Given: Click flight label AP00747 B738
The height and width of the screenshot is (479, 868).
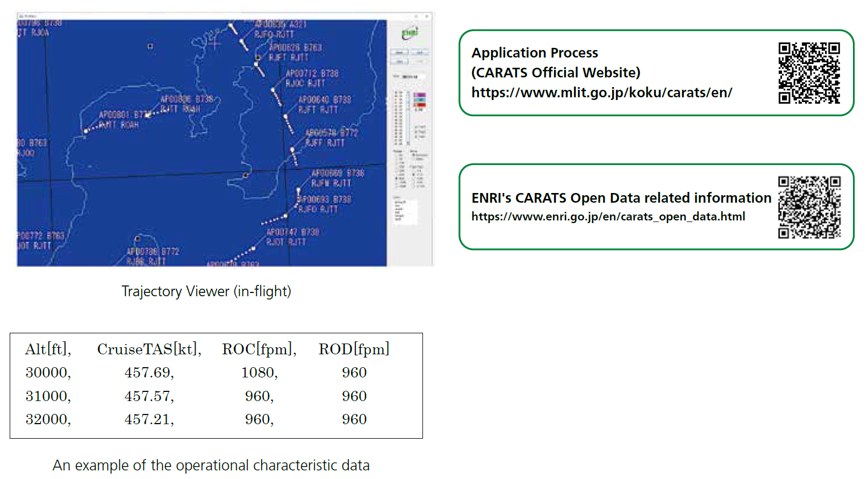Looking at the screenshot, I should [293, 232].
